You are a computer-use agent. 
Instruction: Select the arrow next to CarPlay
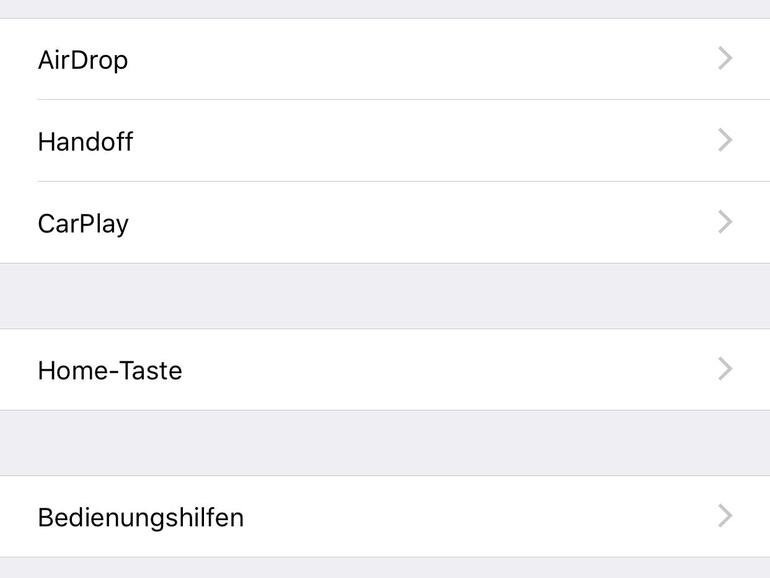pos(726,222)
